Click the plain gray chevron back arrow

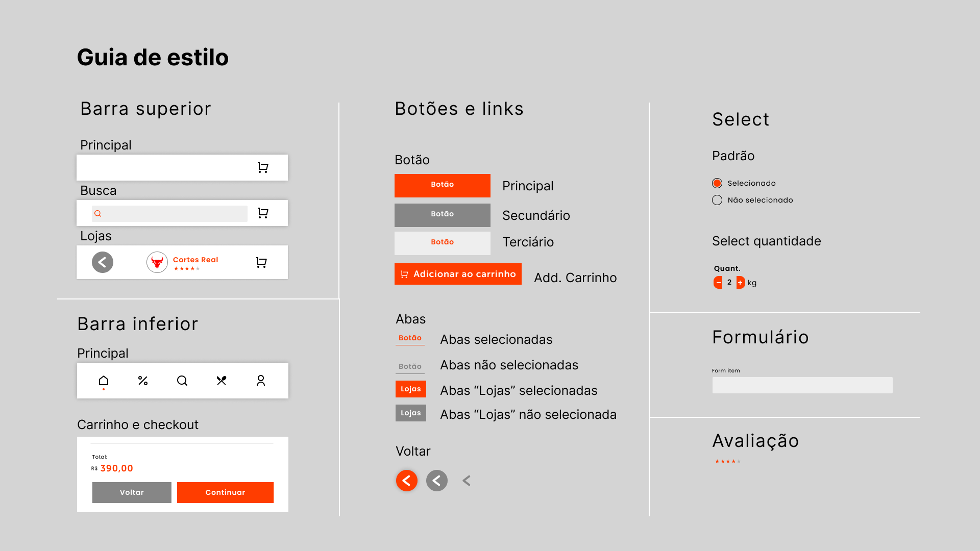(467, 481)
